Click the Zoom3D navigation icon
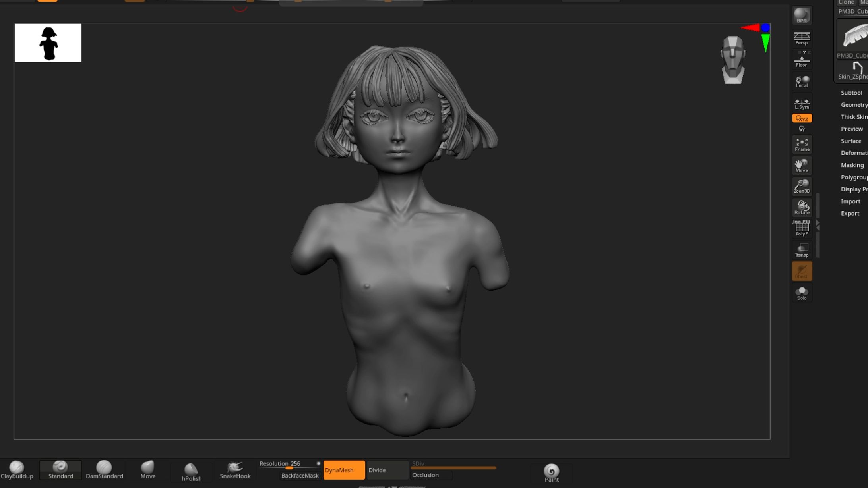Screen dimensions: 868x488 (x=802, y=186)
